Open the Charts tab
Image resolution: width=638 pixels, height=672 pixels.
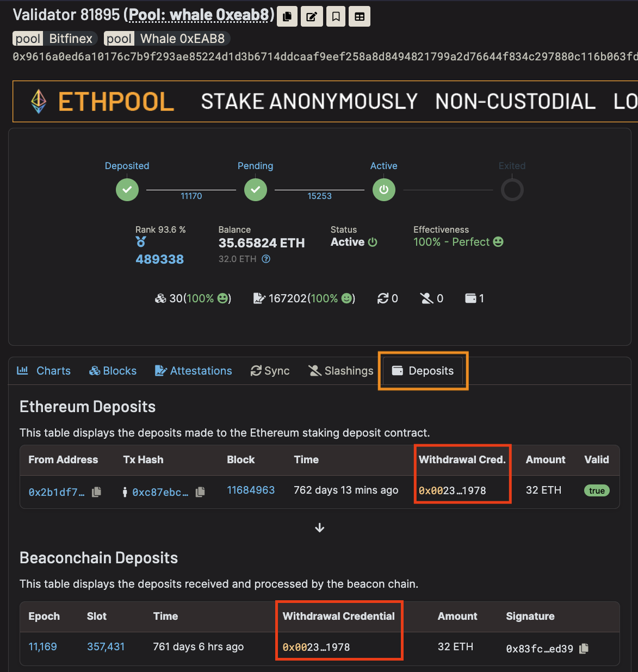click(44, 371)
